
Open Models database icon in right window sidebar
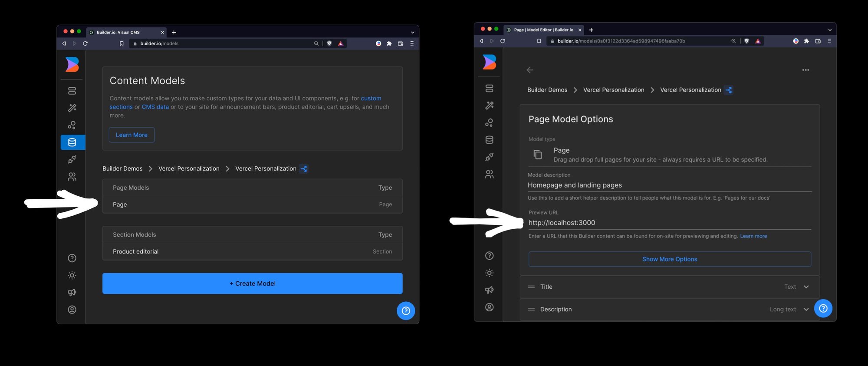click(489, 140)
